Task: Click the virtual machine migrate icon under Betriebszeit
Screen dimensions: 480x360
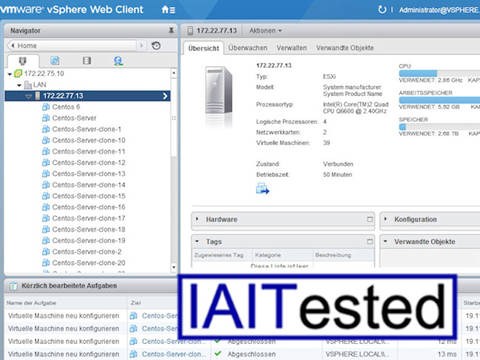Action: (262, 189)
